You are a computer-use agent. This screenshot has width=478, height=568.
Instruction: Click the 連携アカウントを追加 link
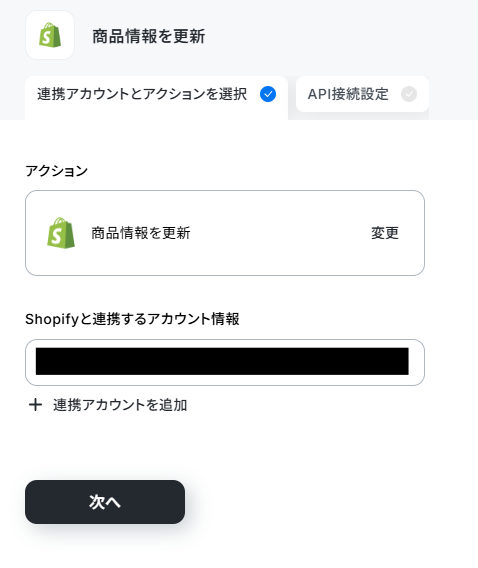click(120, 405)
